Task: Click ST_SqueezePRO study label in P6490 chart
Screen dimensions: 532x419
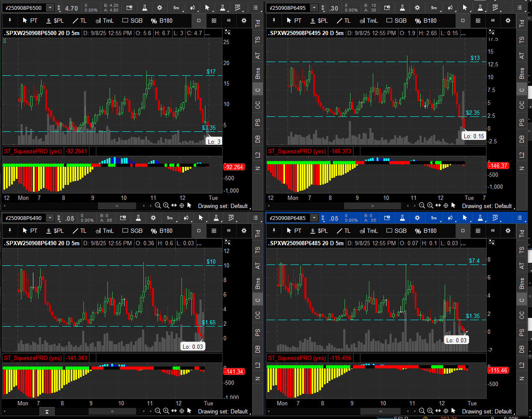Action: tap(33, 358)
